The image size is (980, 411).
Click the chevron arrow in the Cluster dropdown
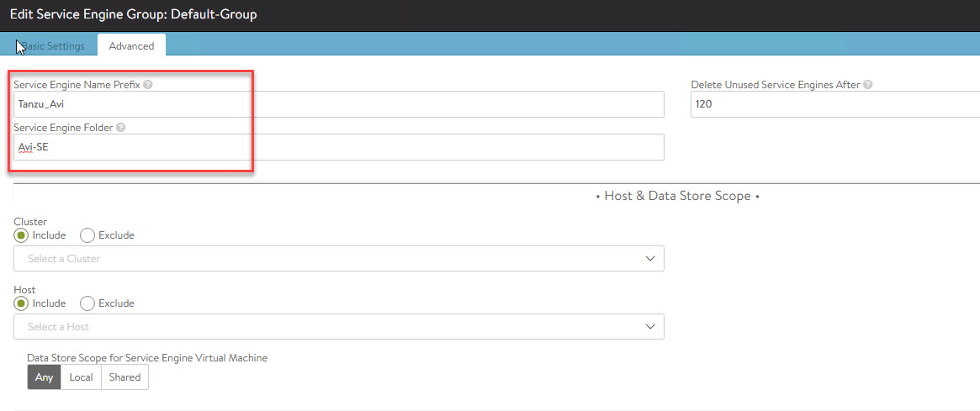coord(650,259)
